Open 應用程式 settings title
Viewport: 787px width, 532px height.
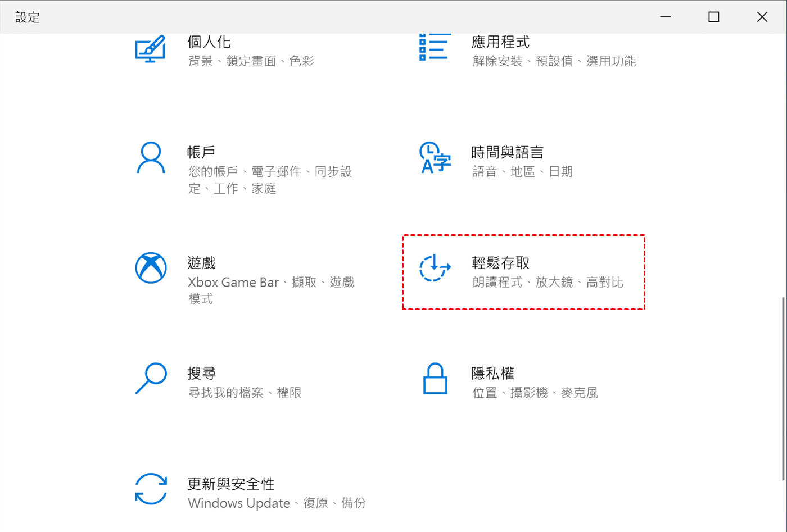point(500,42)
